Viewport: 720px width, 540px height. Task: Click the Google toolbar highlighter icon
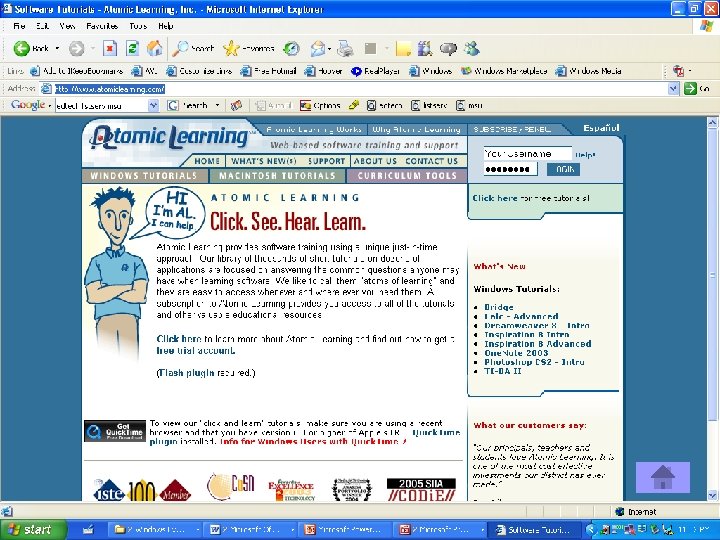coord(353,106)
